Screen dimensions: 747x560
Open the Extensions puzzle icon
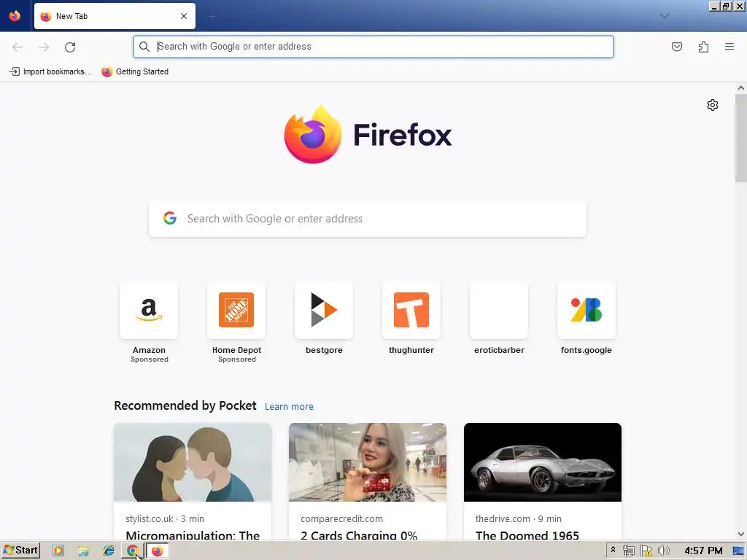[703, 47]
